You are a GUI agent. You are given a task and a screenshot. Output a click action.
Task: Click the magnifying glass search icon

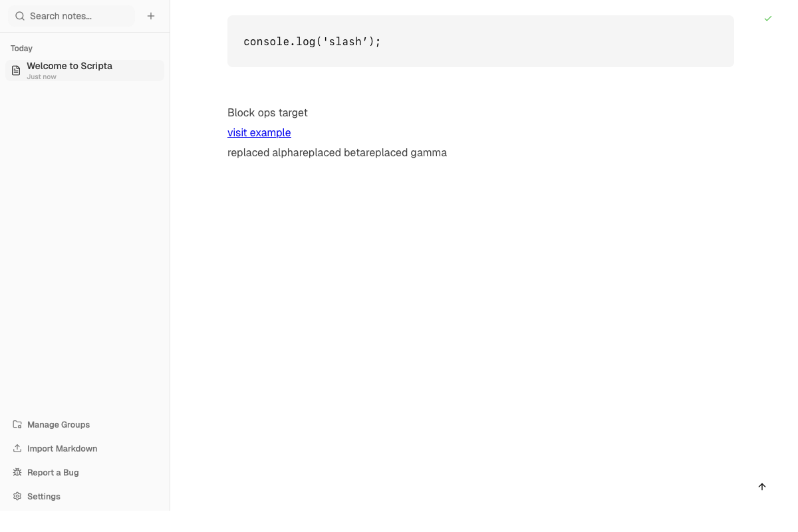[x=19, y=15]
